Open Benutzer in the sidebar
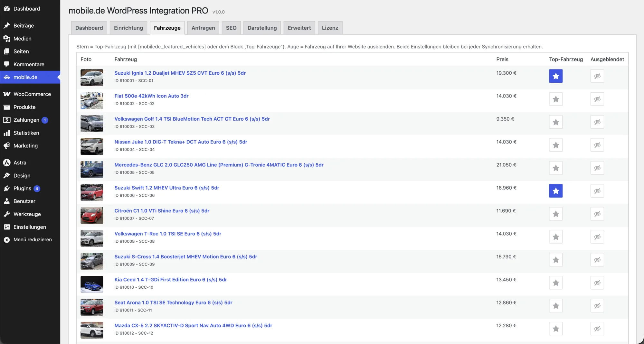Screen dimensions: 644x344 pos(24,201)
